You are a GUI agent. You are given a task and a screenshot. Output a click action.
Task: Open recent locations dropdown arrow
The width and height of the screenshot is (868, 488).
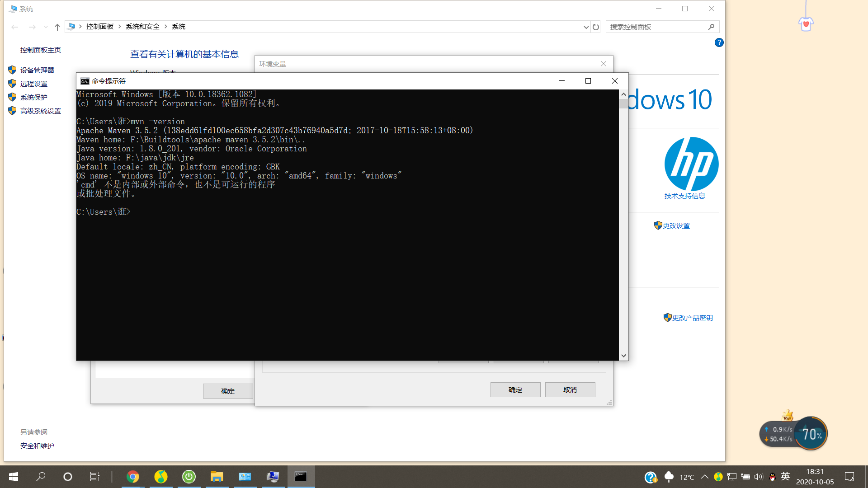pos(46,27)
